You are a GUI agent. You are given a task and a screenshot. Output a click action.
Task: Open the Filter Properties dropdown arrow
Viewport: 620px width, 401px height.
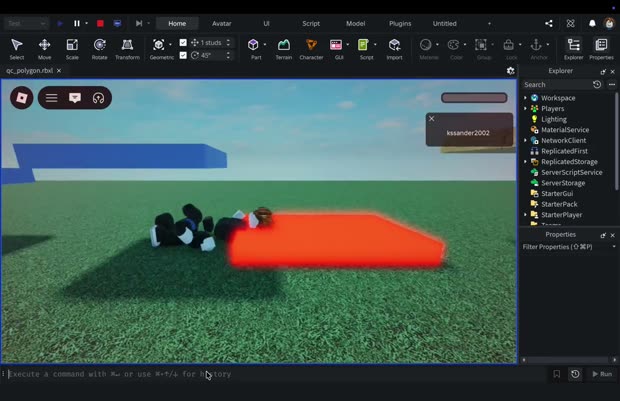point(614,246)
